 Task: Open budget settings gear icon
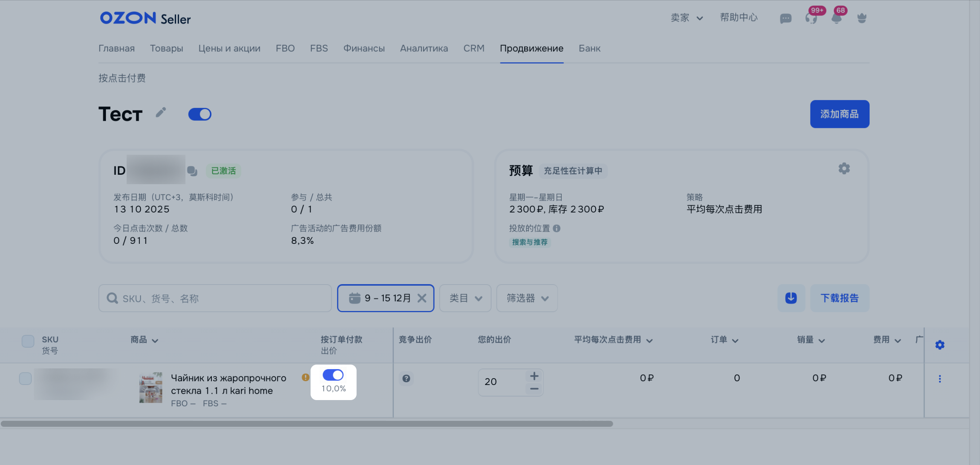point(844,168)
